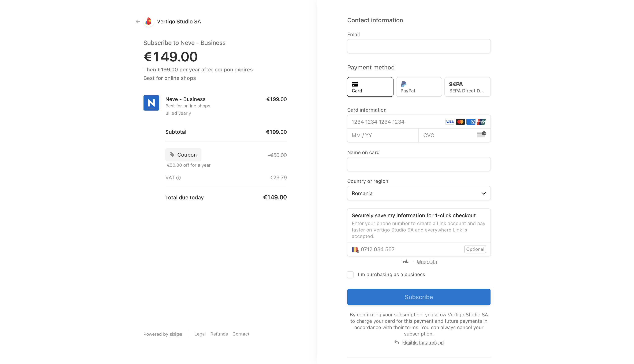
Task: Click the Mastercard brand icon
Action: pos(460,122)
